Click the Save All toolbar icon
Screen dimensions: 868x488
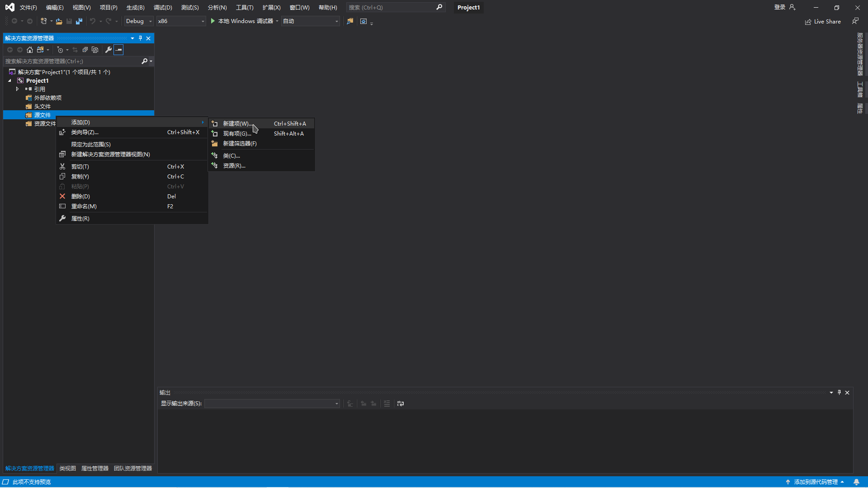(79, 21)
